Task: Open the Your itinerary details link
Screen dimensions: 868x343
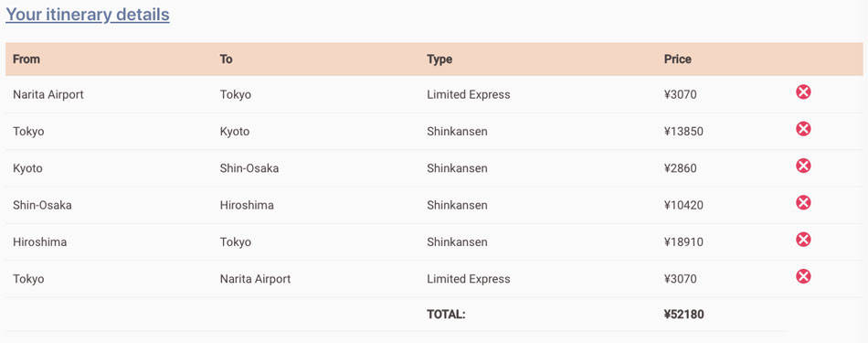Action: point(88,15)
